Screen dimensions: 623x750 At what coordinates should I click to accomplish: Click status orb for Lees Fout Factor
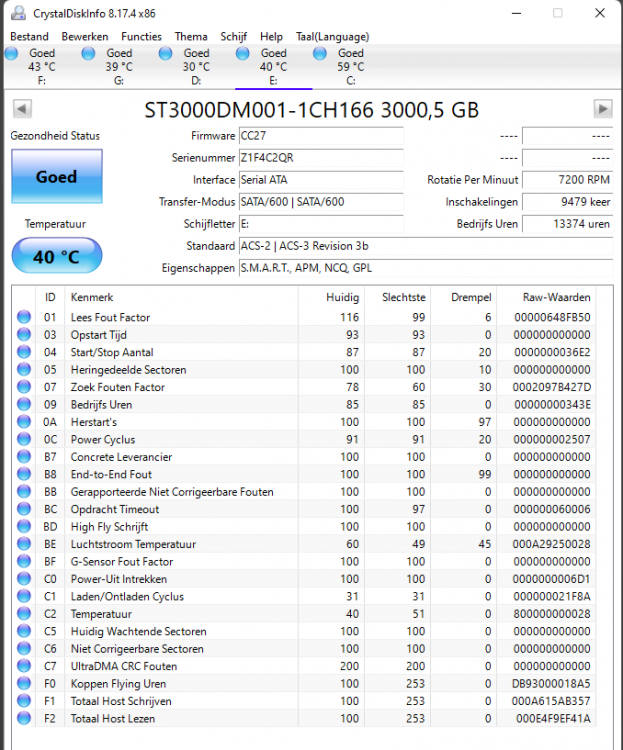pos(24,318)
